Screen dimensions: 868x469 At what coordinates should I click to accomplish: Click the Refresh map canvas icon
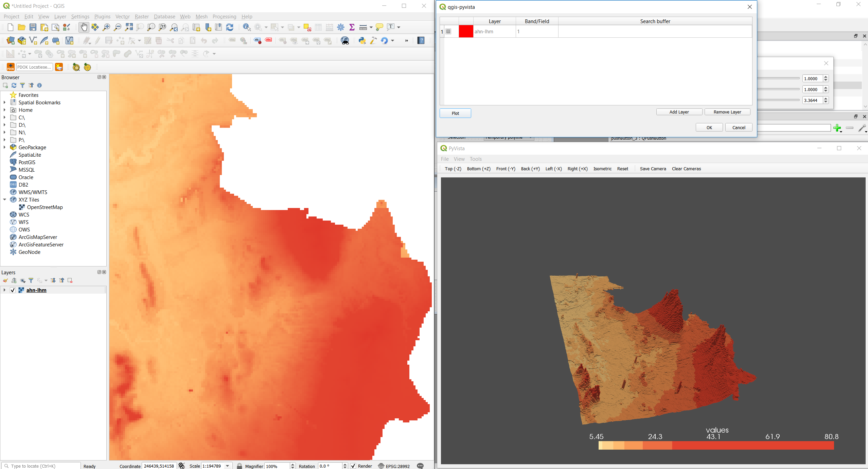click(230, 27)
